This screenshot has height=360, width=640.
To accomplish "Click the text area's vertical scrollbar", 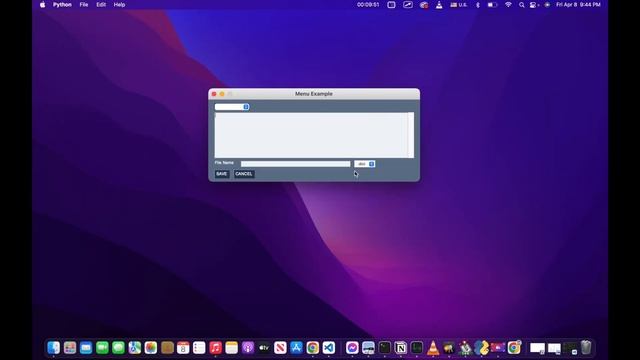I will point(411,135).
